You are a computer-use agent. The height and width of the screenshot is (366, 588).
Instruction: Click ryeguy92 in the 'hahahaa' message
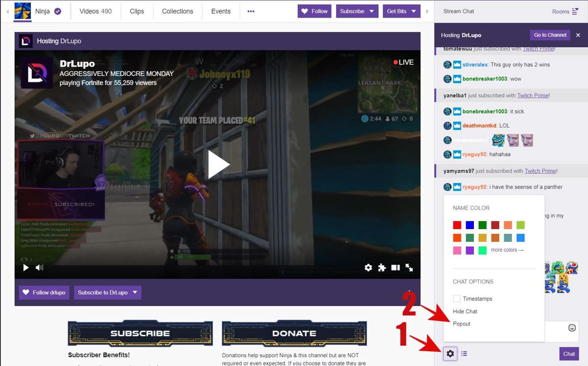pyautogui.click(x=474, y=155)
